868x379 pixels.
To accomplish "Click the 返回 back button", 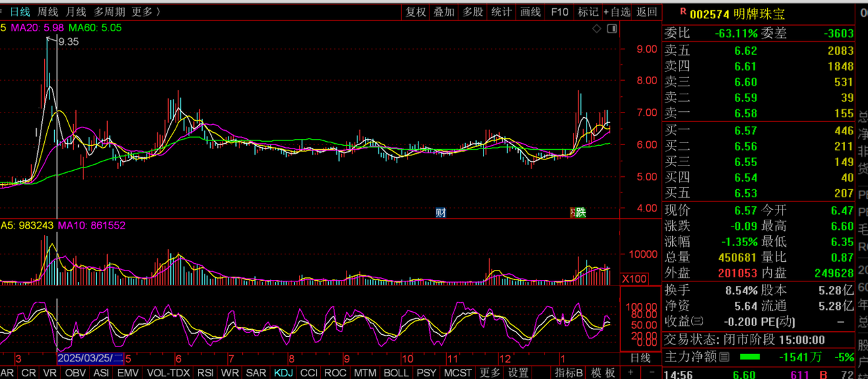I will coord(647,12).
